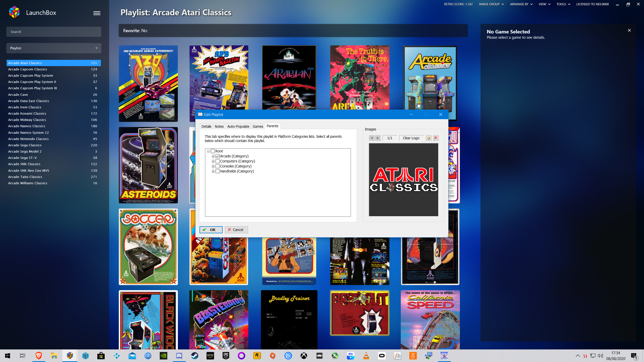Select the Asteroids game cover thumbnail
This screenshot has height=362, width=644.
[x=148, y=165]
